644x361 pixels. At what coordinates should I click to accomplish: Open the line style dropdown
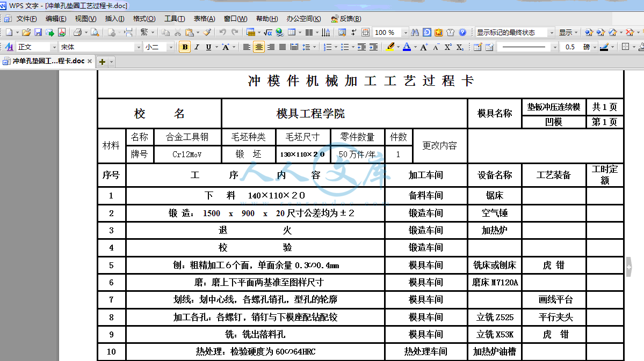pos(555,47)
